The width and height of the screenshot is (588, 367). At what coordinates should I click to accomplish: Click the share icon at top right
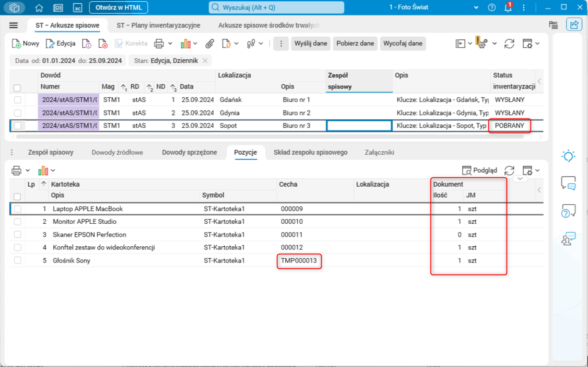pos(574,25)
